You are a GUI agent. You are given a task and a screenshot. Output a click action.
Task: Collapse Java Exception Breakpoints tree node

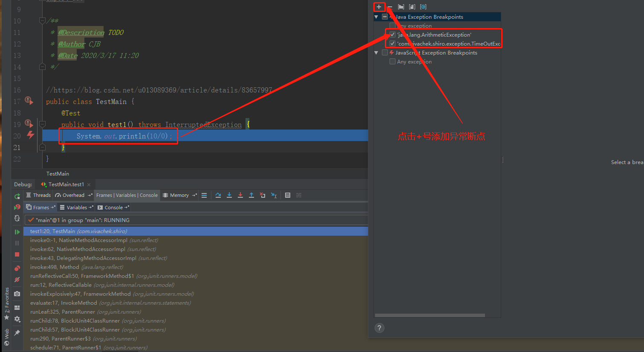376,17
